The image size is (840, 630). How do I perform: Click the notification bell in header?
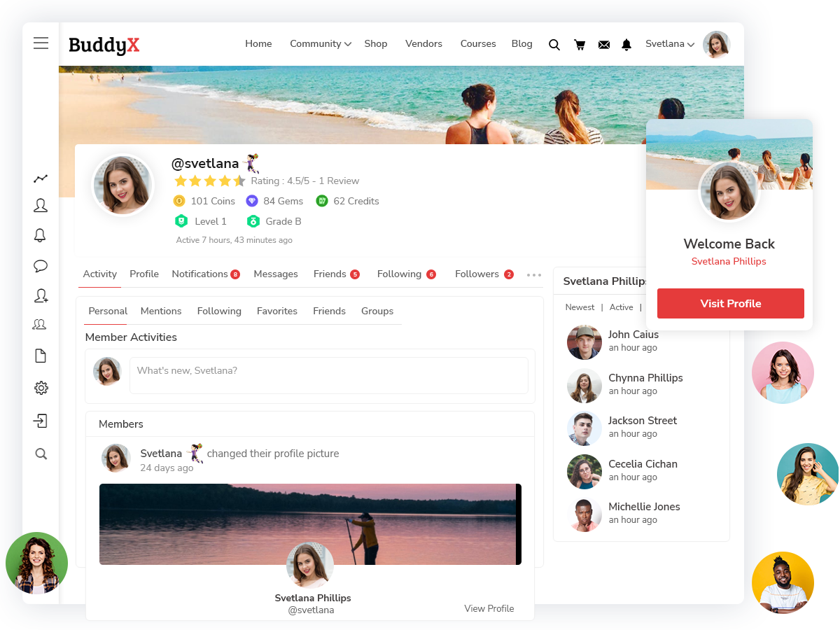(x=626, y=45)
